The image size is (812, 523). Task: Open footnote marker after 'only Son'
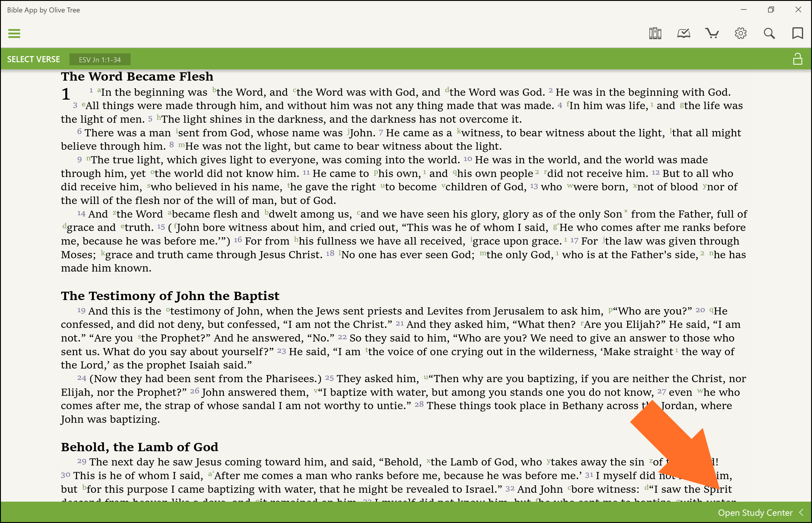click(626, 212)
